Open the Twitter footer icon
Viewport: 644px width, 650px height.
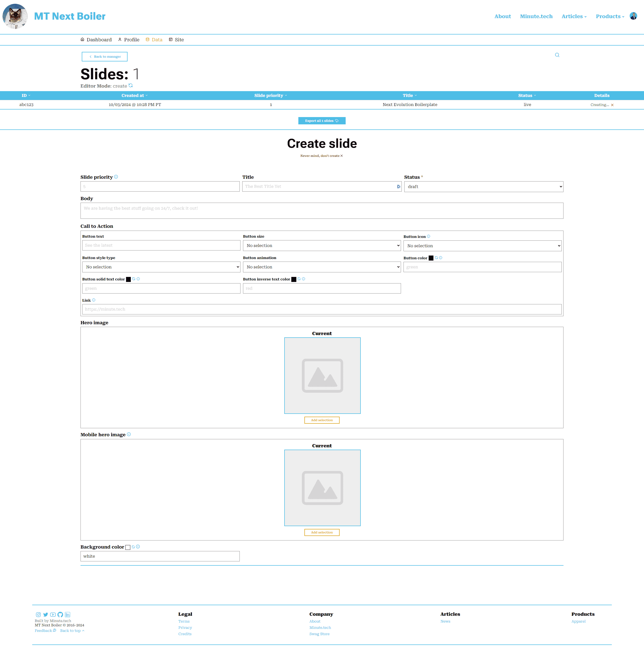coord(46,615)
